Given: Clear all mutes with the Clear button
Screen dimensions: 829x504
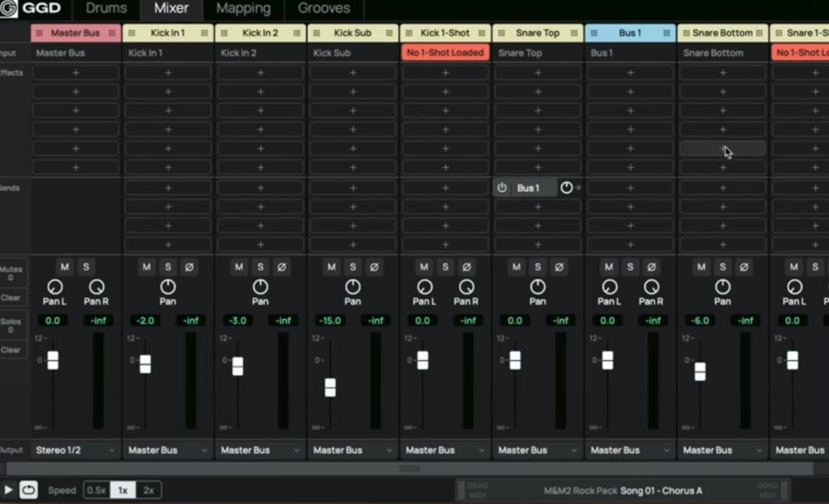Looking at the screenshot, I should (11, 297).
